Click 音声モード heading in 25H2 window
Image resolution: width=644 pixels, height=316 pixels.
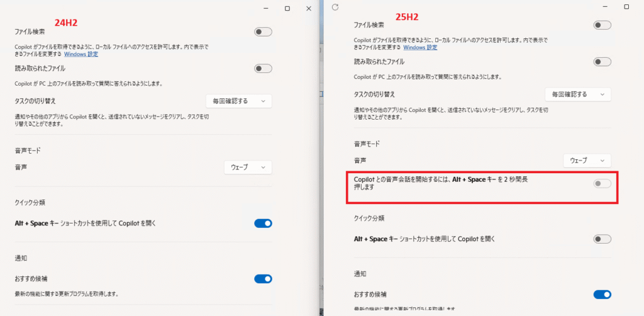coord(367,144)
